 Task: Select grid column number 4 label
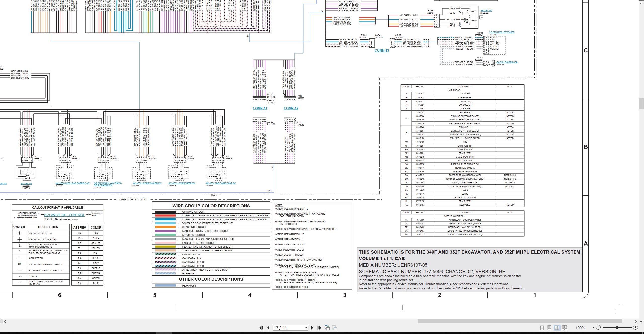250,295
